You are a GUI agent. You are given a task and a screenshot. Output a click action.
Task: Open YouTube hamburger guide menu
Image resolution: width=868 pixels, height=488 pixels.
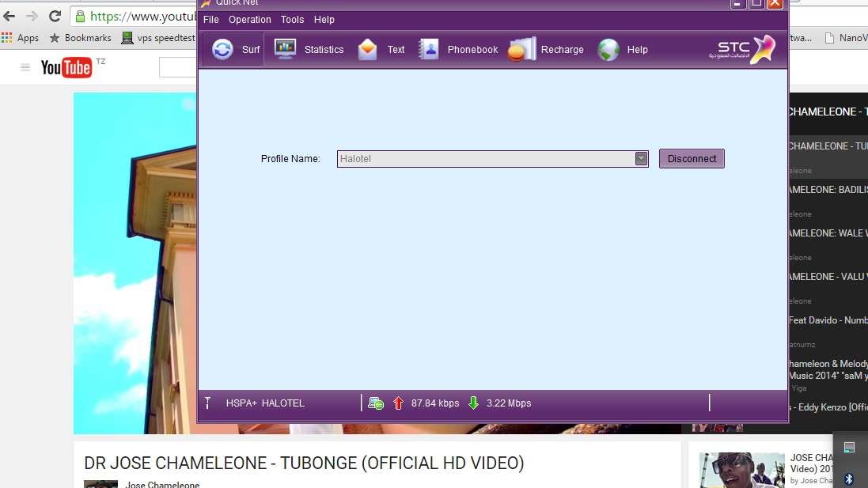pyautogui.click(x=25, y=67)
